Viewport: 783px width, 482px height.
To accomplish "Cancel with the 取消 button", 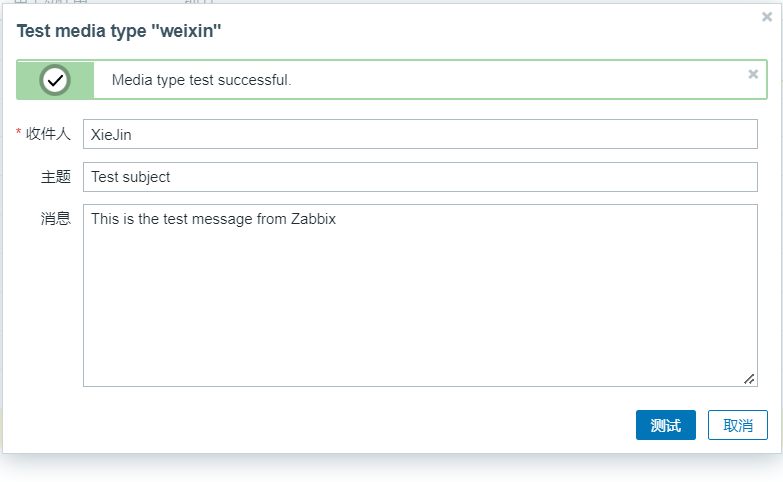I will tap(737, 425).
